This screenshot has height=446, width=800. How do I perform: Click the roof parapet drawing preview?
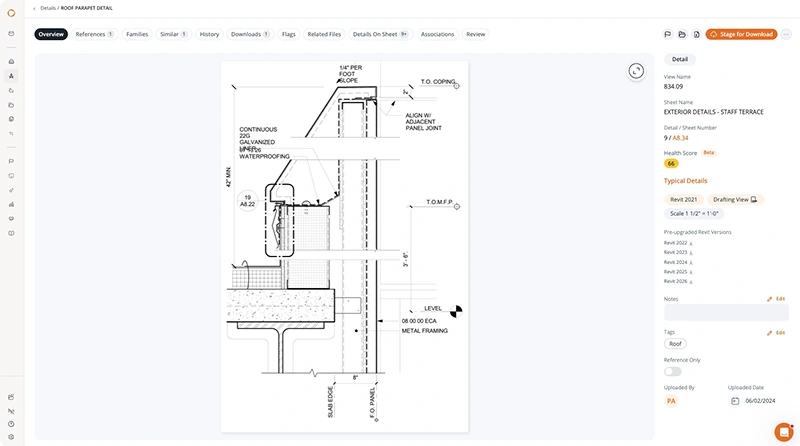pyautogui.click(x=344, y=246)
